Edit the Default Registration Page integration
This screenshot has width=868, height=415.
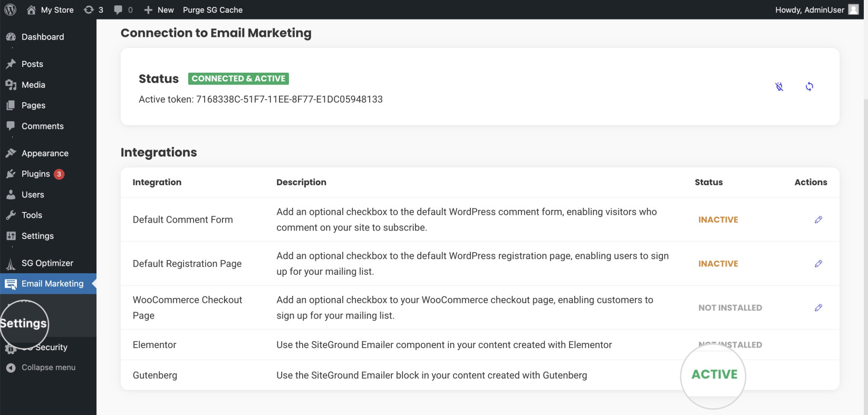(818, 264)
